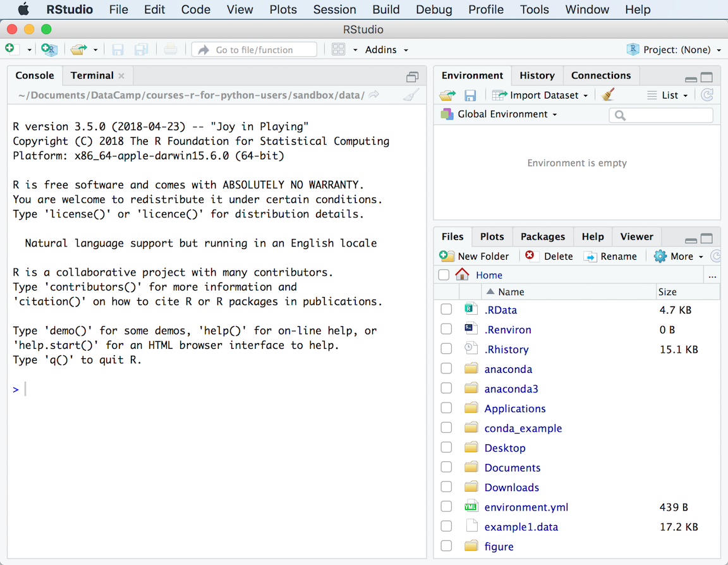Open the workspace panes dropdown arrow
The width and height of the screenshot is (728, 565).
(355, 50)
